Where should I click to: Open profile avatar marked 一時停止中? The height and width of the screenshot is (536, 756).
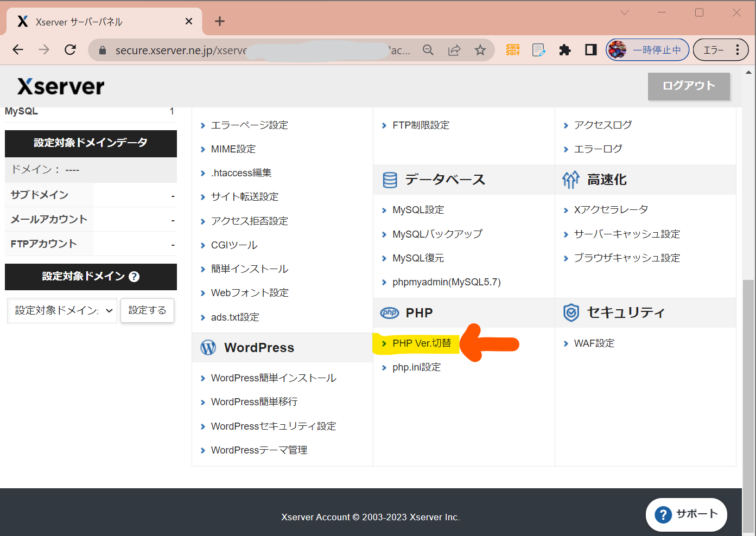647,50
